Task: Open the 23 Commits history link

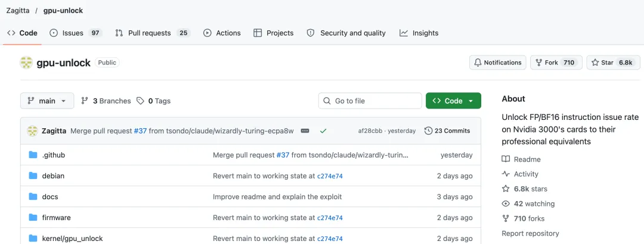Action: pos(447,131)
